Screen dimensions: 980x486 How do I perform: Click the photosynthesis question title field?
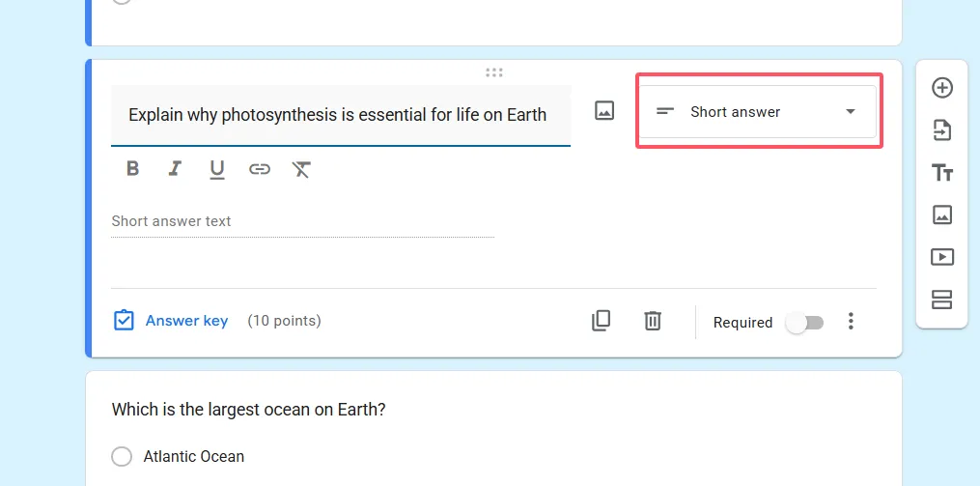(338, 115)
